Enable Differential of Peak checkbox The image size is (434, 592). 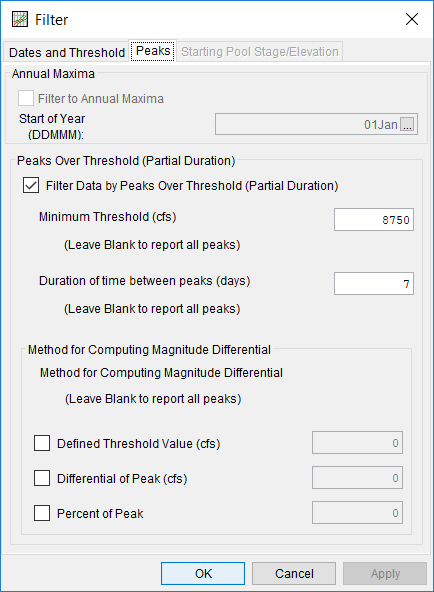tap(42, 478)
